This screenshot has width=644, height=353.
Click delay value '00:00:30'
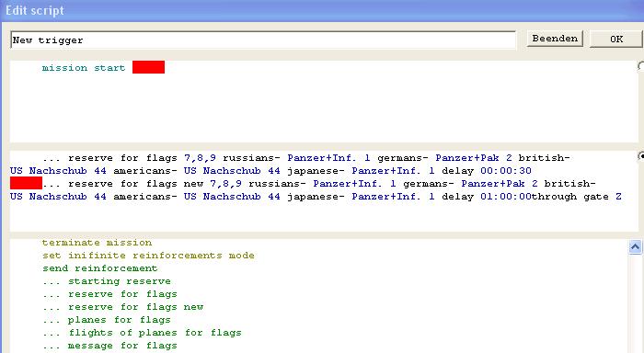tap(506, 171)
